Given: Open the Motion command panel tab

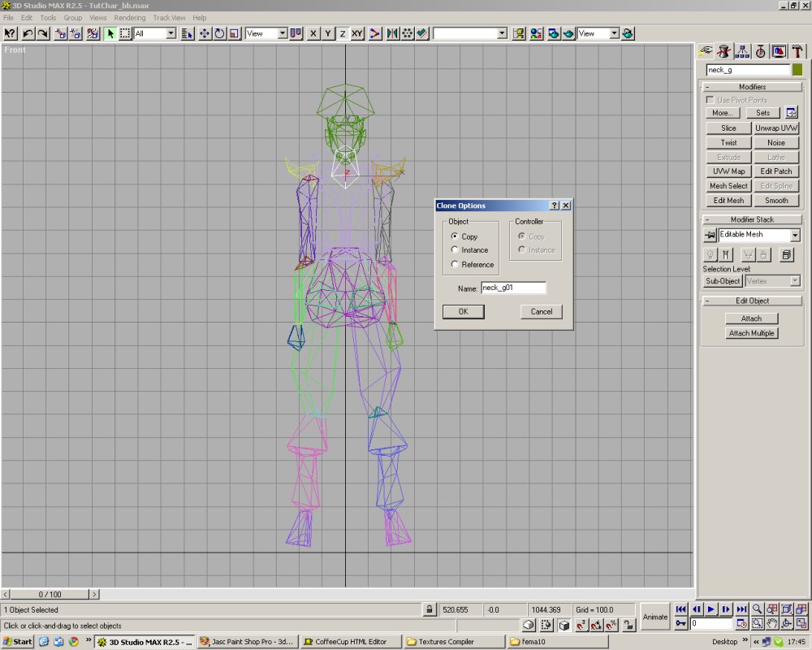Looking at the screenshot, I should pos(760,51).
